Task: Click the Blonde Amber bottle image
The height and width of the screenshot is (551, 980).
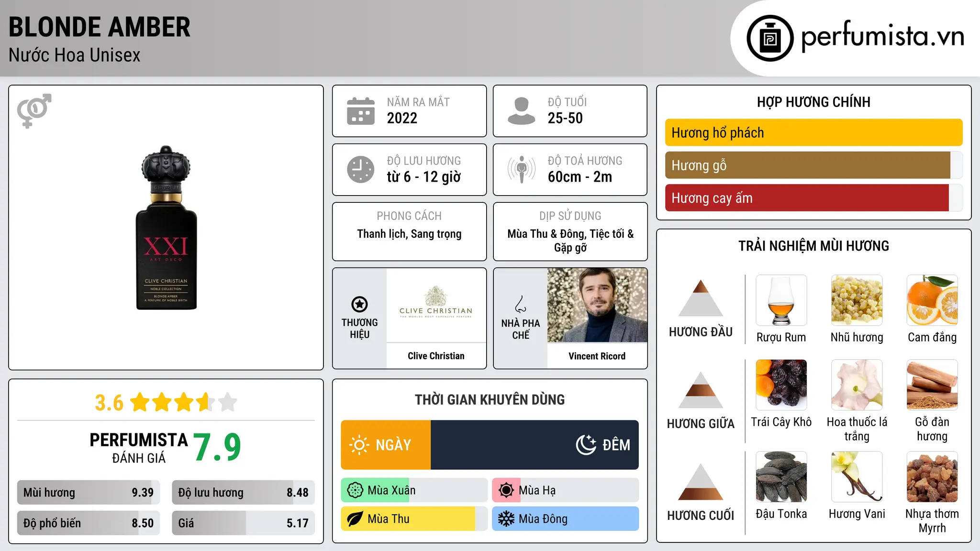Action: (166, 228)
